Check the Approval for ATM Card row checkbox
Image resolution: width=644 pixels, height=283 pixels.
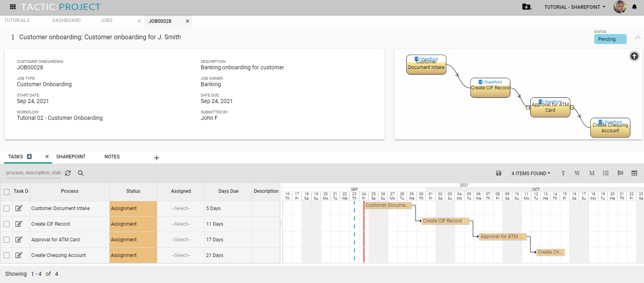click(x=6, y=240)
